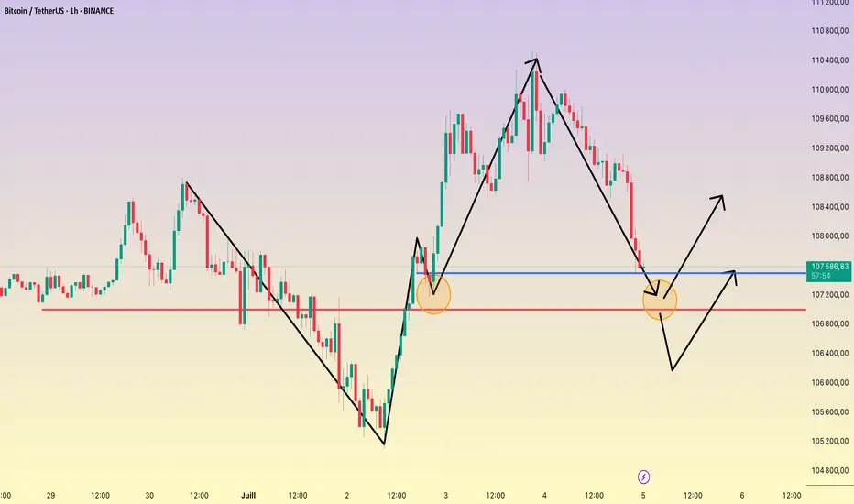Screen dimensions: 854x504
Task: Click the Juill month label on time axis
Action: pyautogui.click(x=248, y=495)
